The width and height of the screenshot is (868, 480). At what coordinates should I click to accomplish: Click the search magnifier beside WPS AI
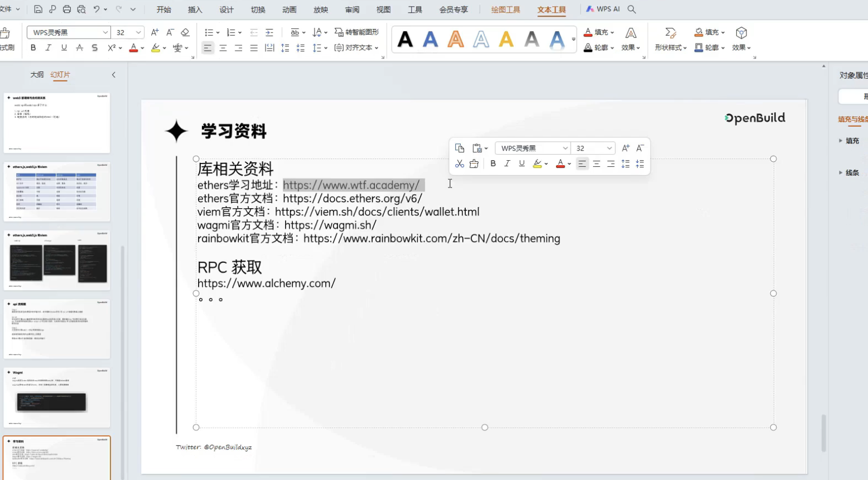pyautogui.click(x=631, y=9)
